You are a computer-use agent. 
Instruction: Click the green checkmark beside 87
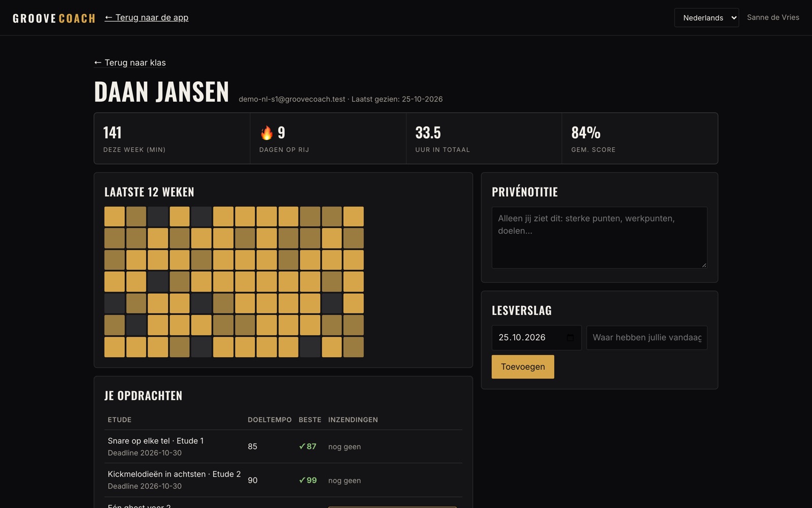(x=302, y=447)
